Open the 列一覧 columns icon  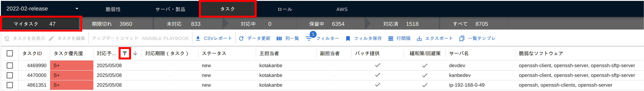pyautogui.click(x=279, y=39)
